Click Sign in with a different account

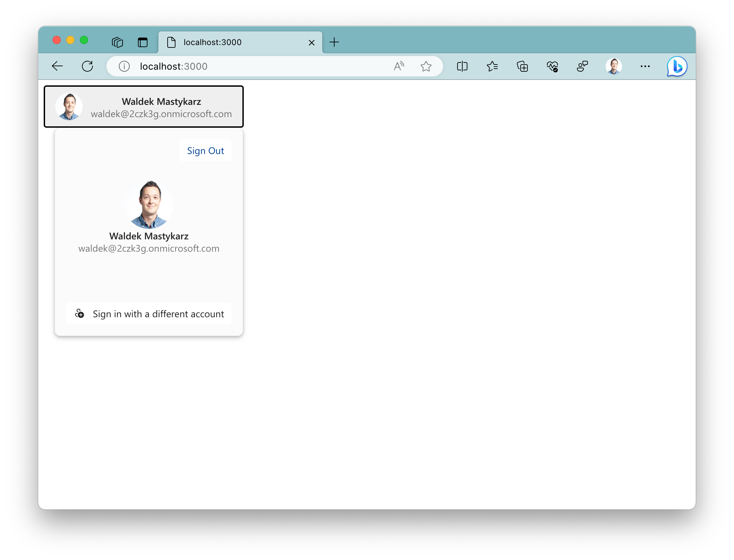(x=149, y=313)
